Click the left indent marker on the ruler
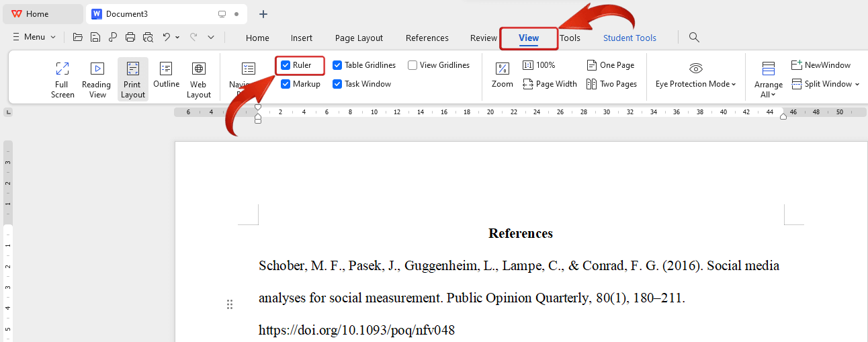 258,118
